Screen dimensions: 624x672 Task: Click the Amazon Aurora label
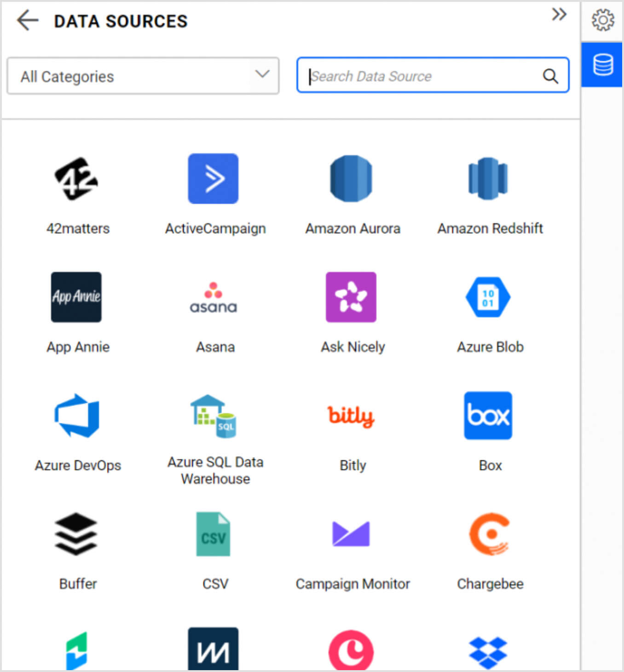tap(353, 228)
